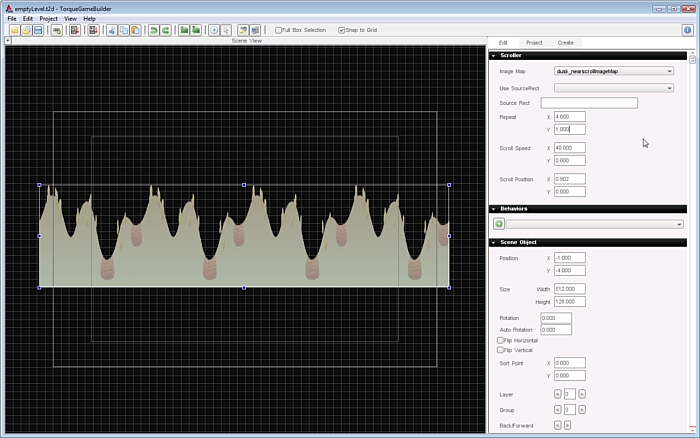Image resolution: width=700 pixels, height=438 pixels.
Task: Select the arrow selection tool icon
Action: [226, 30]
